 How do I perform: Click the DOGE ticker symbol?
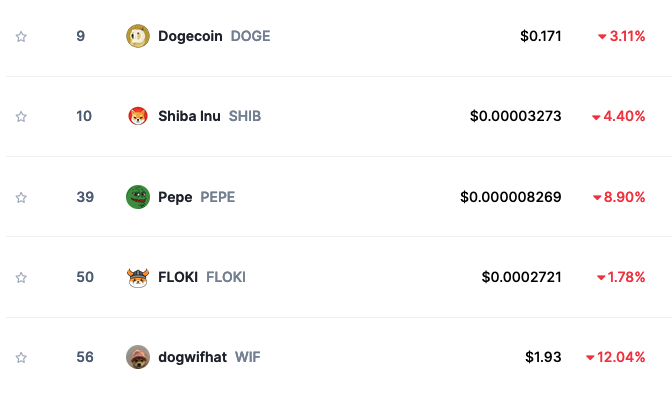click(251, 36)
